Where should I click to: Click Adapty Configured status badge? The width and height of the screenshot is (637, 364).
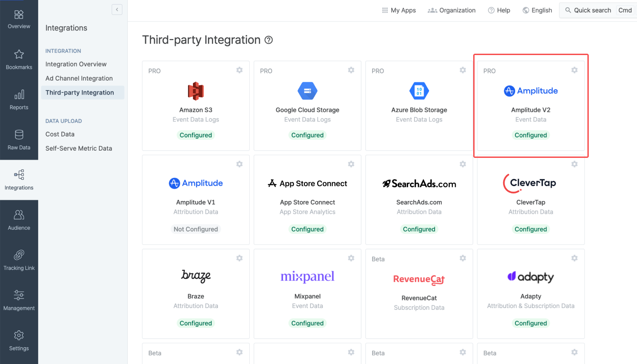(x=531, y=324)
